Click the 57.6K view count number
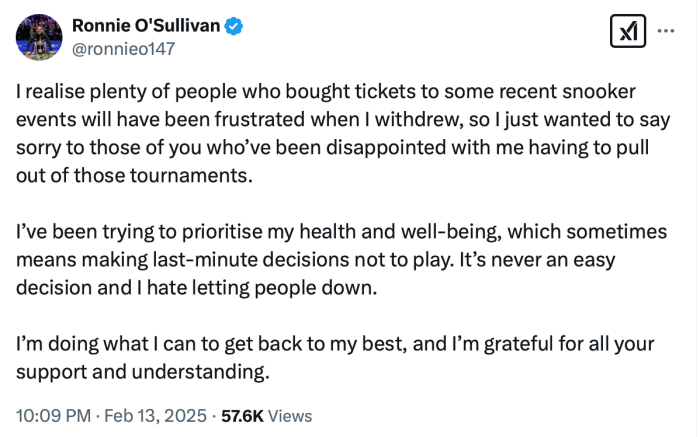Viewport: 700px width, 437px height. click(x=241, y=415)
